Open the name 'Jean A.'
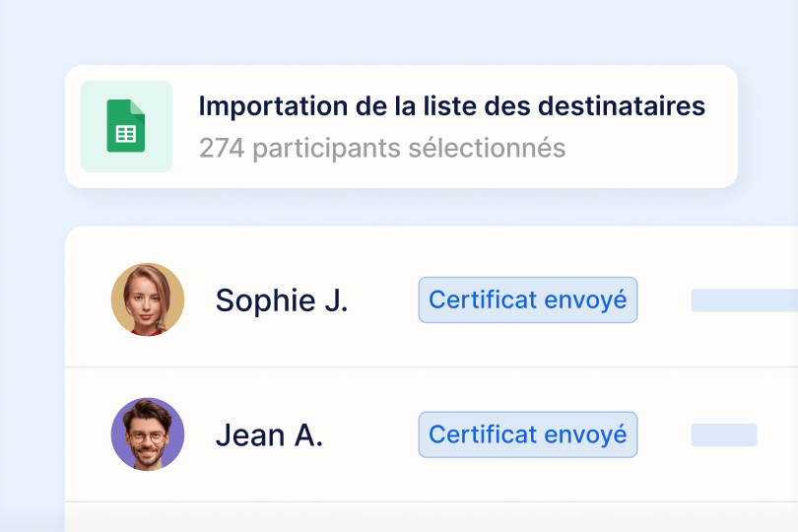Screen dimensions: 798x532 pos(269,435)
